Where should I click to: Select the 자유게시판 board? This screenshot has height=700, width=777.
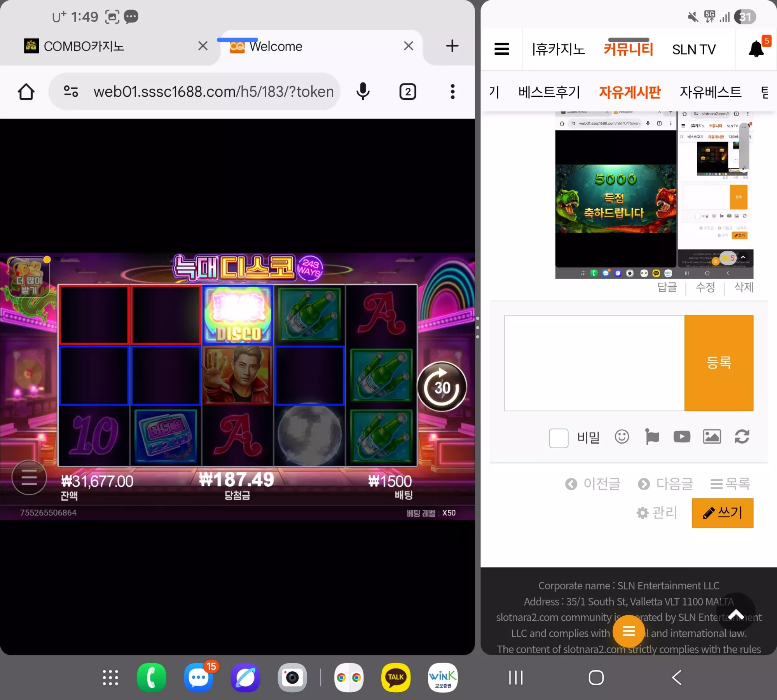click(630, 92)
